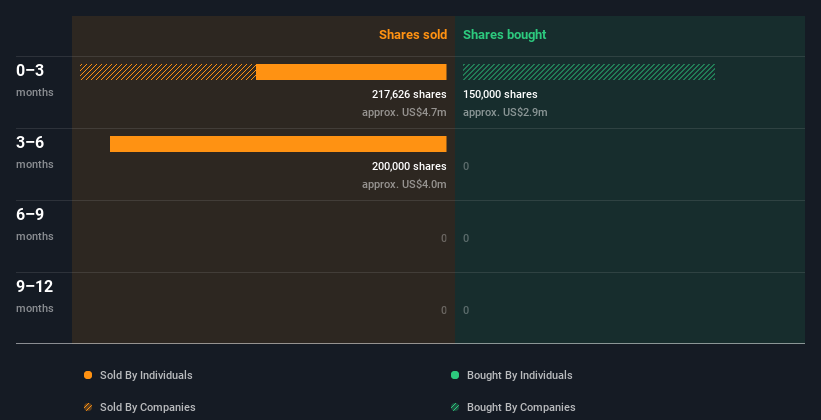The width and height of the screenshot is (821, 420).
Task: Click the Sold By Companies hatched legend icon
Action: 88,407
